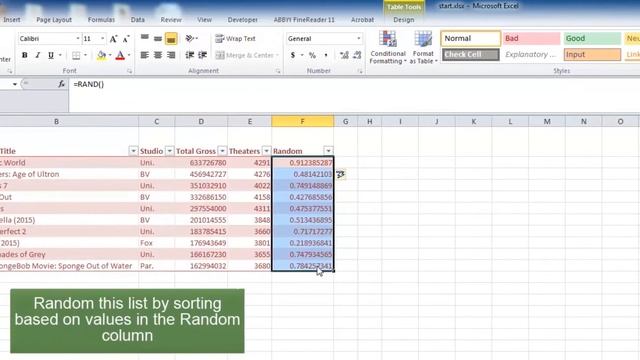Select the Par. studio cell
This screenshot has height=360, width=640.
click(x=157, y=266)
